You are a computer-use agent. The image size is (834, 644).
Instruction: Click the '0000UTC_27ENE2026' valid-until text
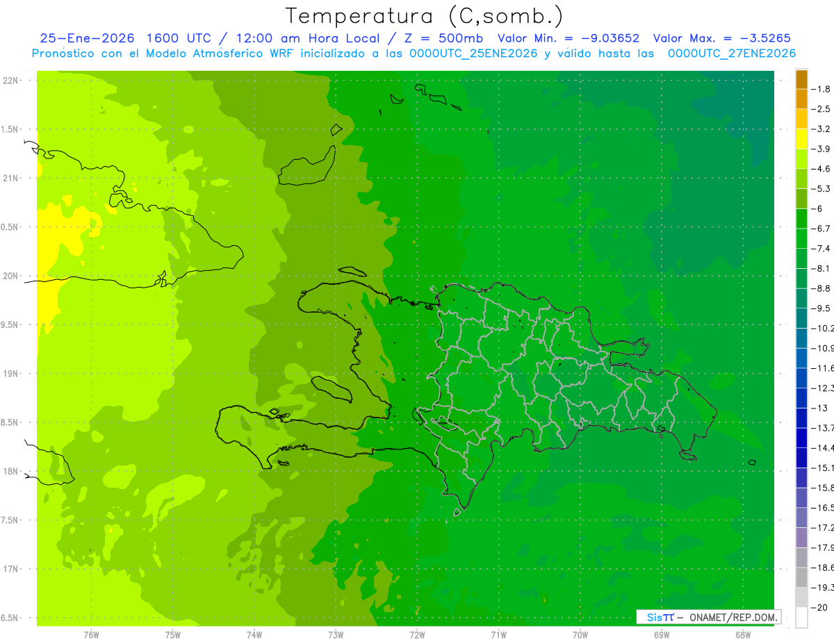click(731, 53)
